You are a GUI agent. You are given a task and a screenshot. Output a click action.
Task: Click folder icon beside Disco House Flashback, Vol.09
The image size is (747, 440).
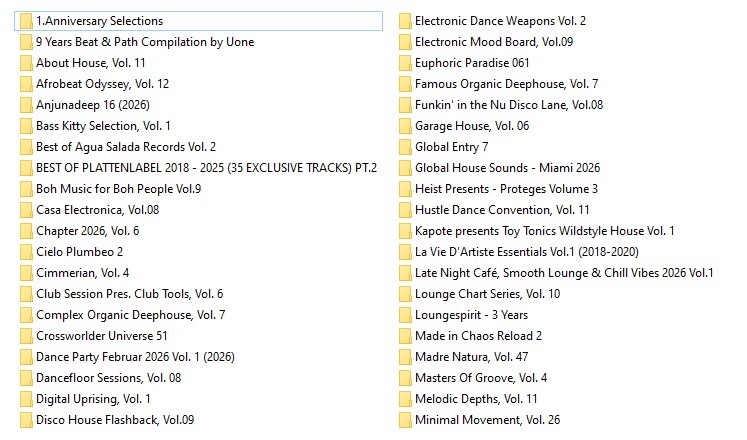26,420
